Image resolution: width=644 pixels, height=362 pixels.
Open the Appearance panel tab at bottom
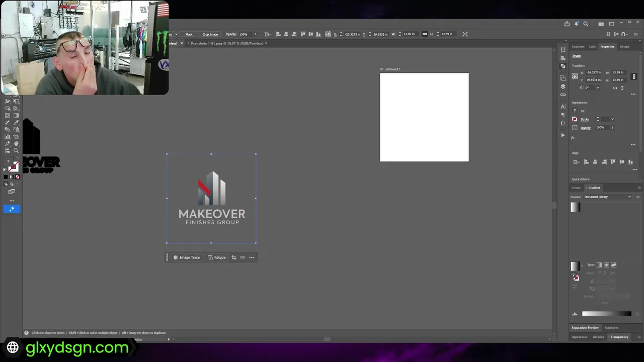click(579, 337)
